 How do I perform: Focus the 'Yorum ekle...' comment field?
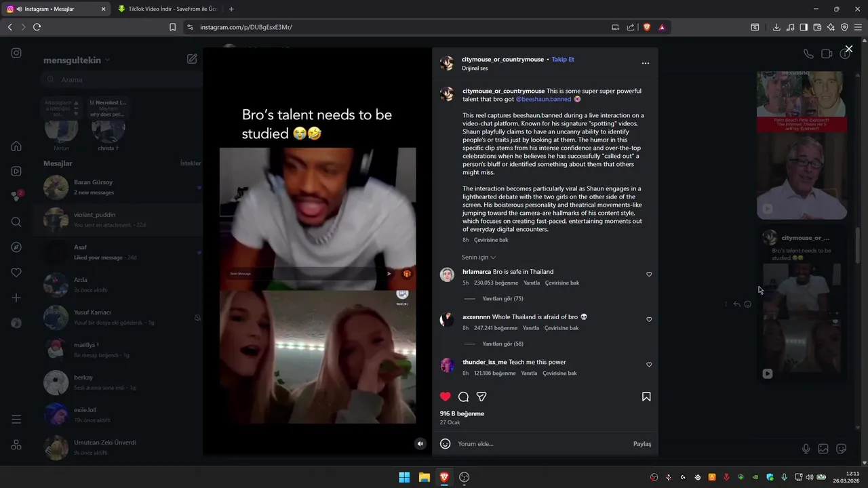coord(542,444)
